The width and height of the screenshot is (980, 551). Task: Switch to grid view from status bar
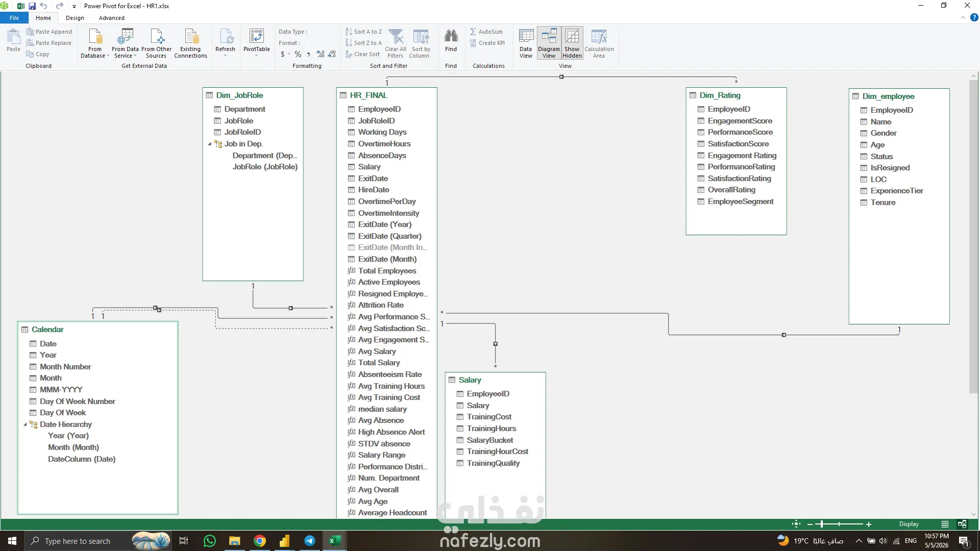click(x=945, y=524)
